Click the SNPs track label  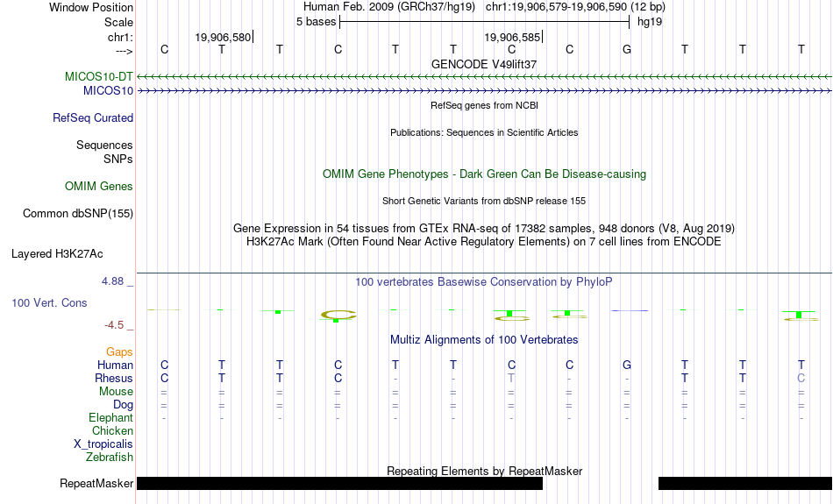point(118,159)
